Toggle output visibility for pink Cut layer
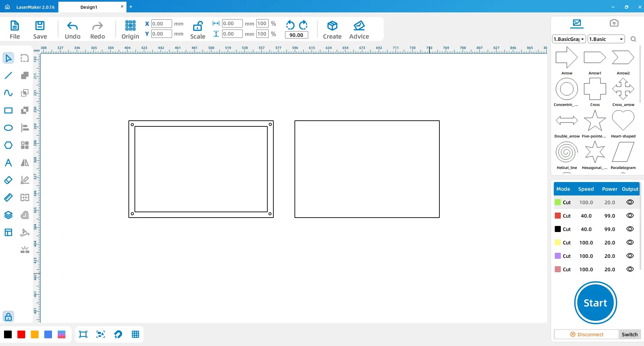This screenshot has height=346, width=644. pos(630,269)
